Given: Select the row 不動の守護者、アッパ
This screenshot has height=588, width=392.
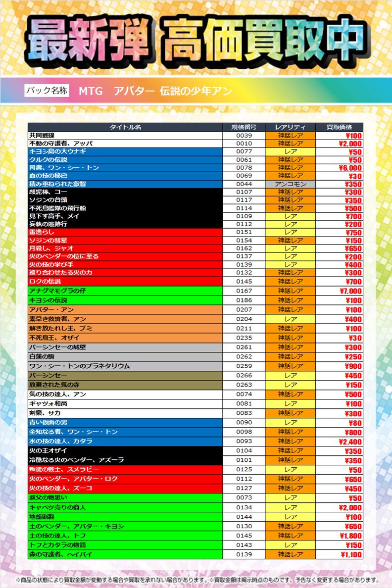Looking at the screenshot, I should click(x=196, y=143).
